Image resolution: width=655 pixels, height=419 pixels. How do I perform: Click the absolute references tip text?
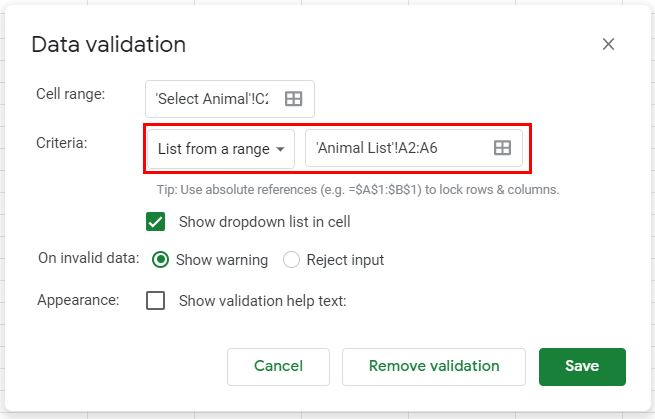point(357,189)
